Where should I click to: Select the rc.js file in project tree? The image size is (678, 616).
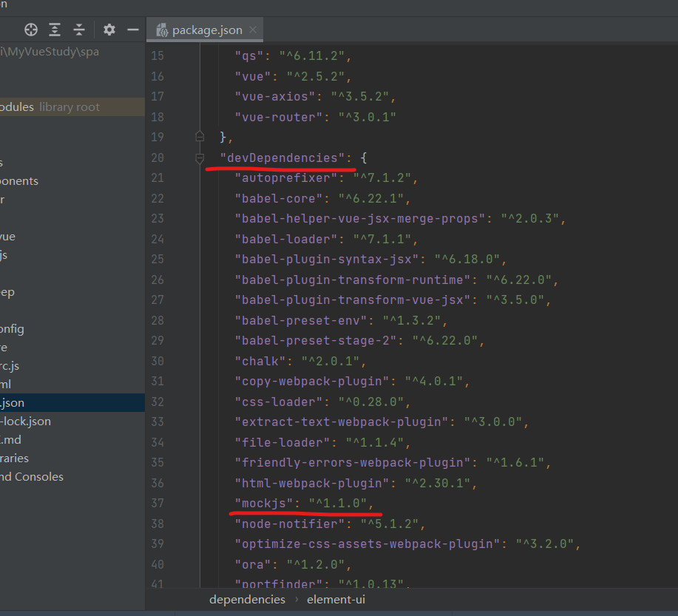pyautogui.click(x=10, y=366)
